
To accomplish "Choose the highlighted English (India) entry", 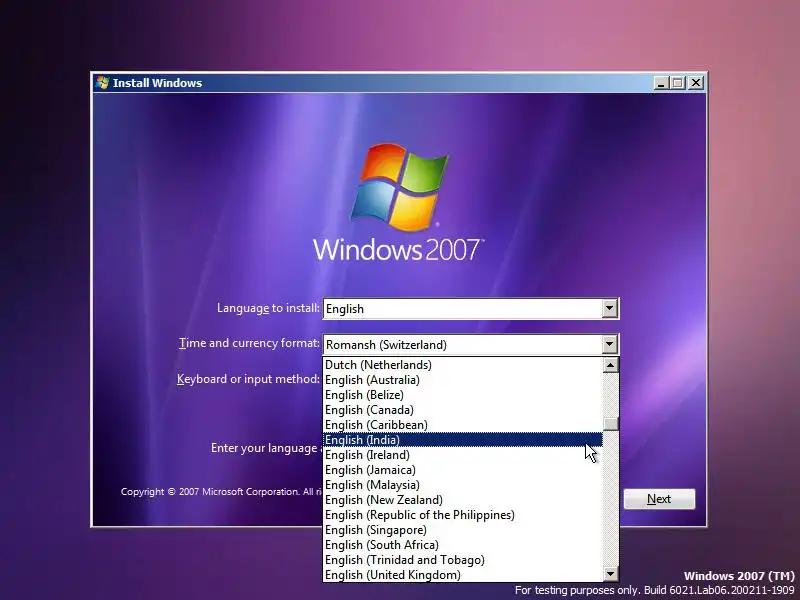I will [463, 440].
